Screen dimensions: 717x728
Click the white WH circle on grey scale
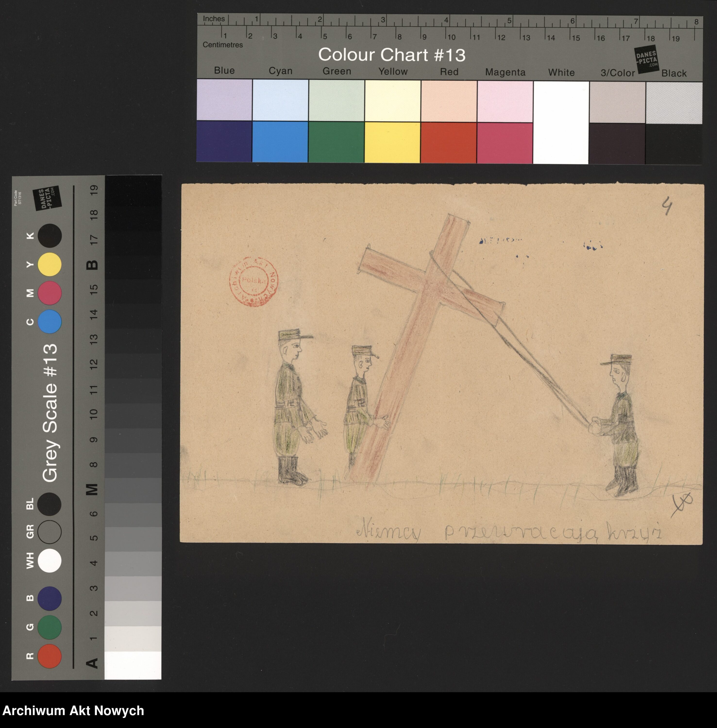coord(49,561)
